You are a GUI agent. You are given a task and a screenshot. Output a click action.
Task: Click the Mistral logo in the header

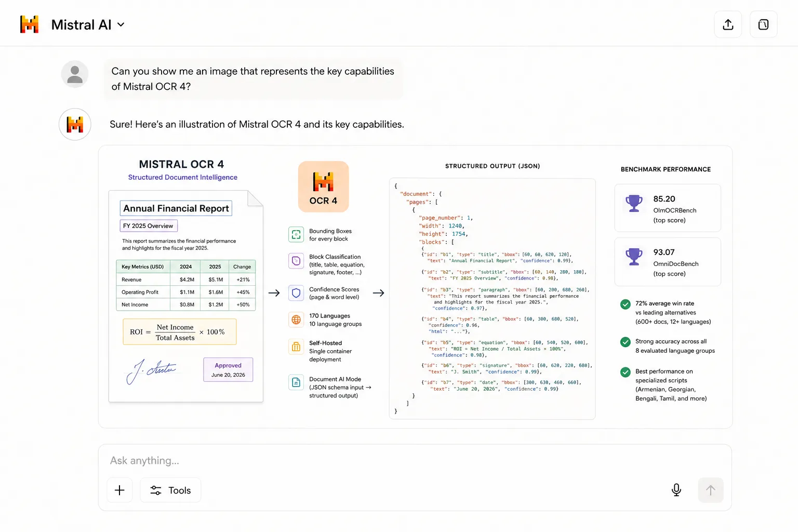point(30,24)
